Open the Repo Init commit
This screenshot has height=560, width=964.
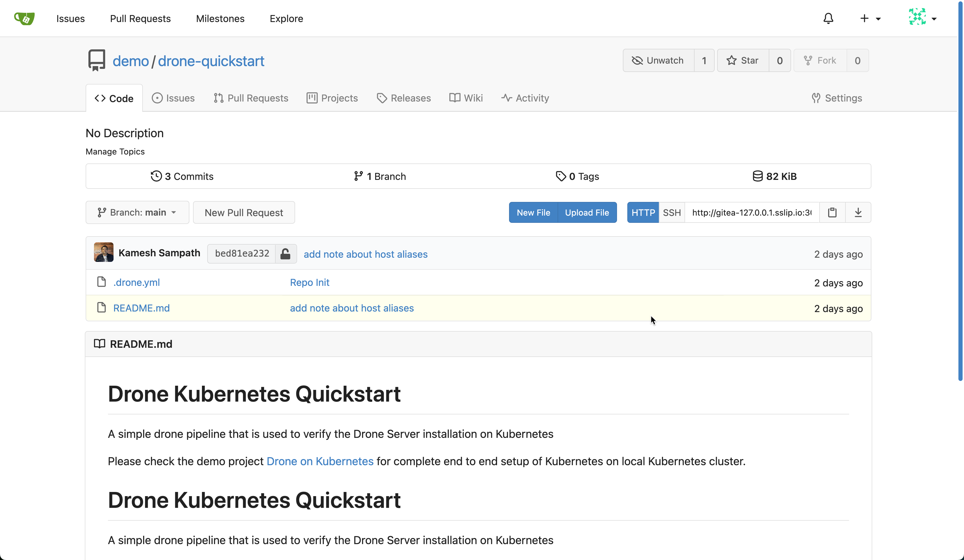point(309,282)
